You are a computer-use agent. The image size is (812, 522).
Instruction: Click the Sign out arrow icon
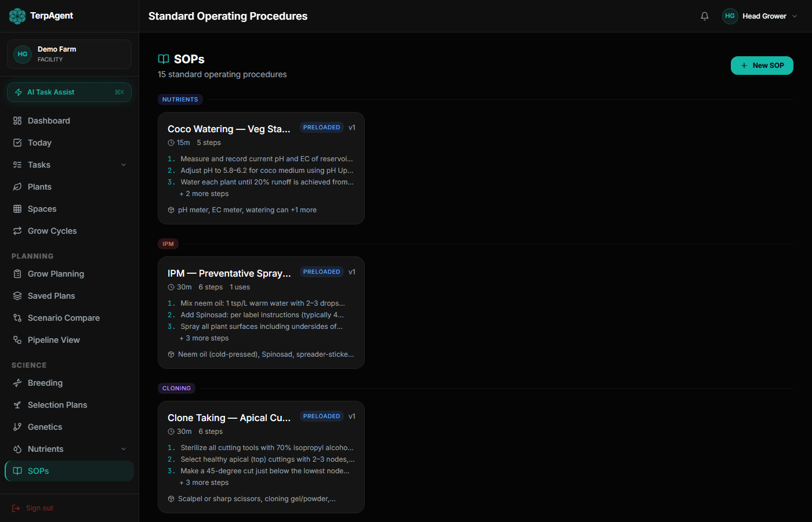pos(16,508)
